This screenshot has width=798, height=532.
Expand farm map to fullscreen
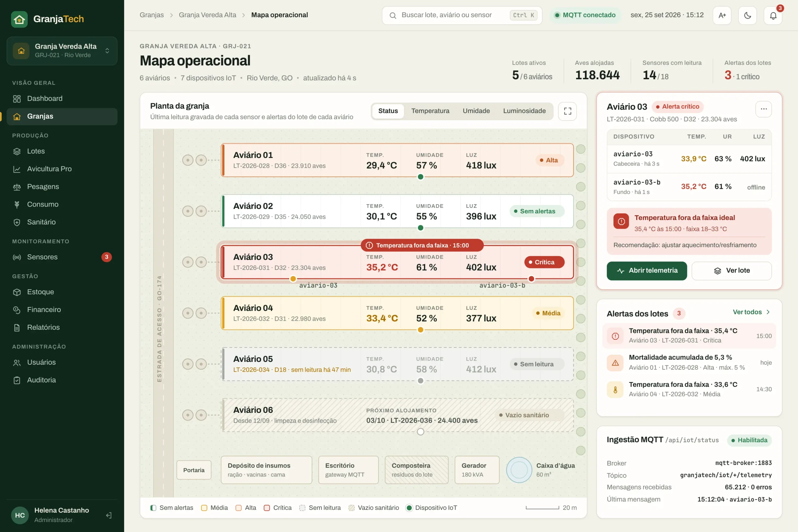point(567,111)
